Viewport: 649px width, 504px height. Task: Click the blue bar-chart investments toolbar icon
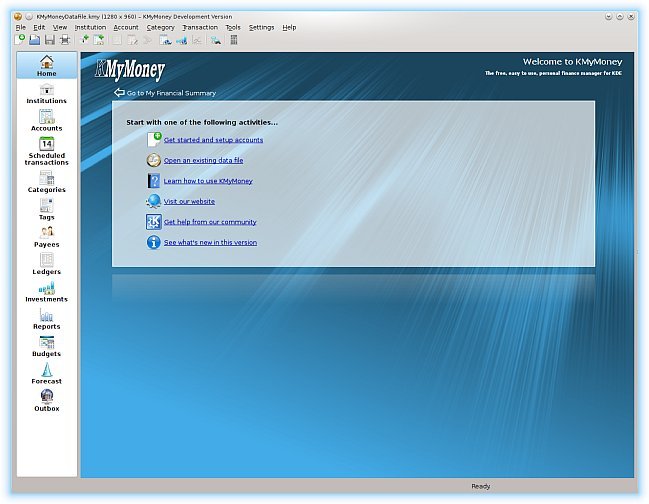181,40
